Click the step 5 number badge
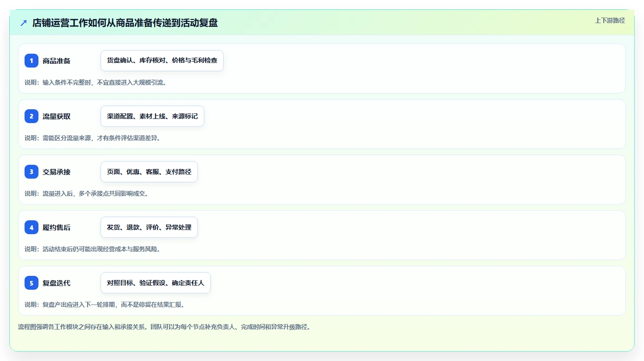 tap(32, 283)
